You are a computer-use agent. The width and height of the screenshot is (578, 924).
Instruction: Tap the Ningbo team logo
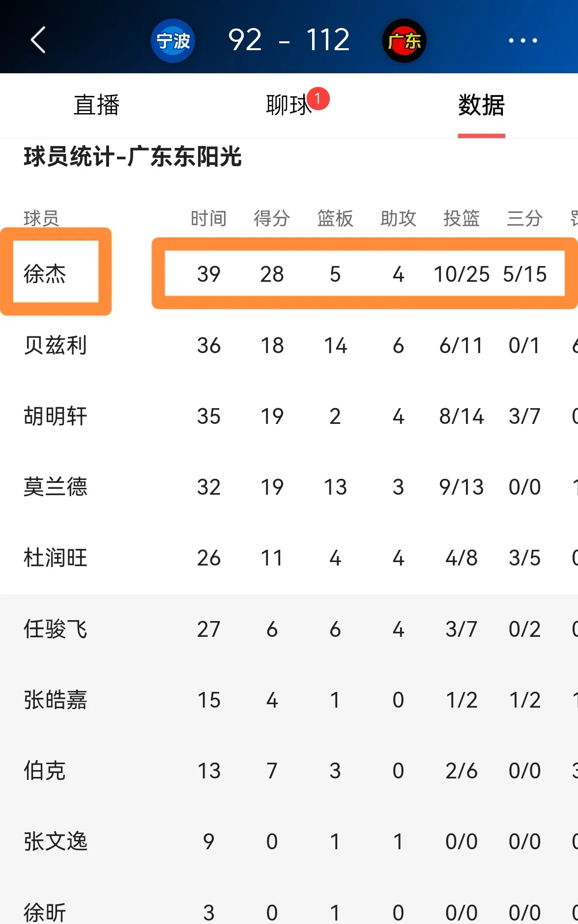tap(173, 40)
